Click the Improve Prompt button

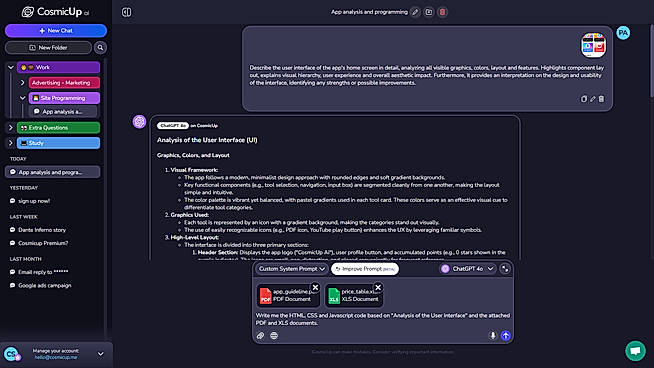[365, 269]
